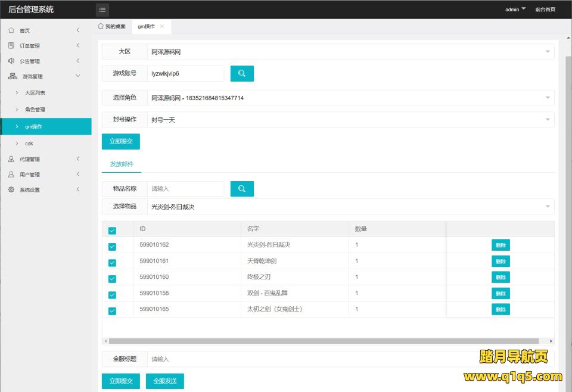Click the search icon beside item name field
Screen dimensions: 572x392
click(242, 189)
